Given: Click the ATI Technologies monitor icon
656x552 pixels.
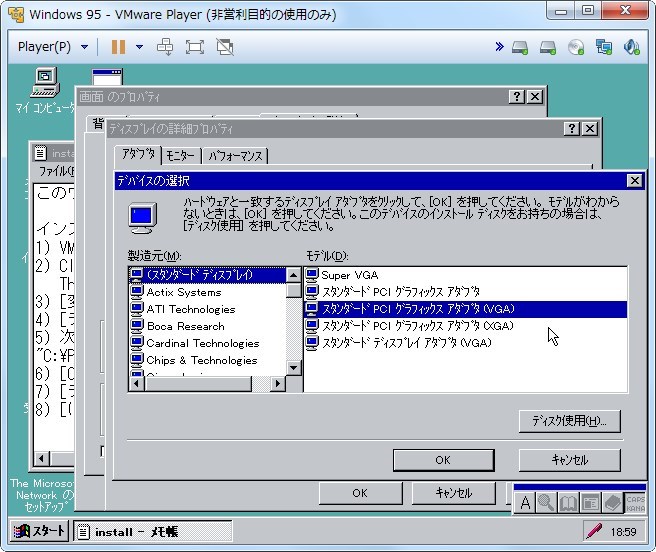Looking at the screenshot, I should 136,309.
